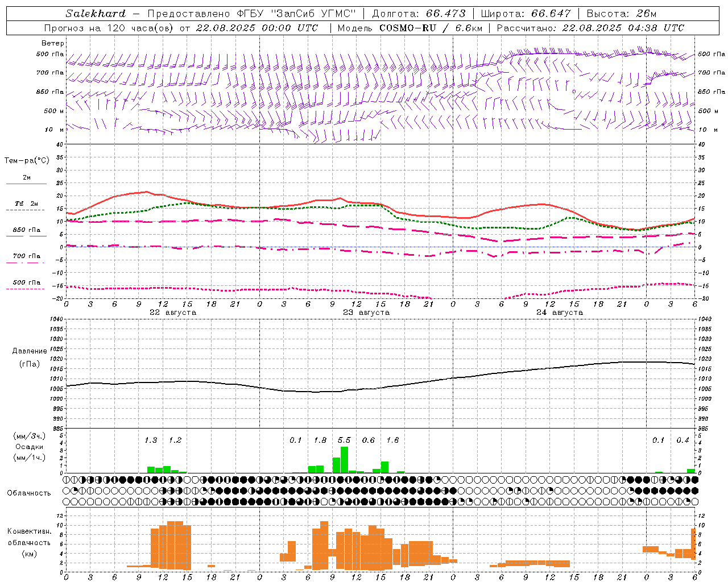Viewport: 728px width, 582px height.
Task: Click the Широта: 66.647 value
Action: (526, 14)
